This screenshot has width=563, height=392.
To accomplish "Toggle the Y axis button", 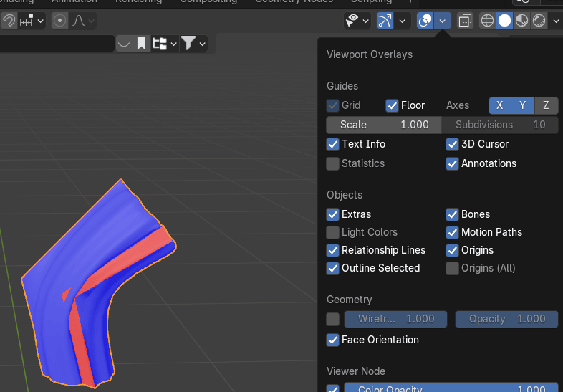I will pyautogui.click(x=523, y=105).
